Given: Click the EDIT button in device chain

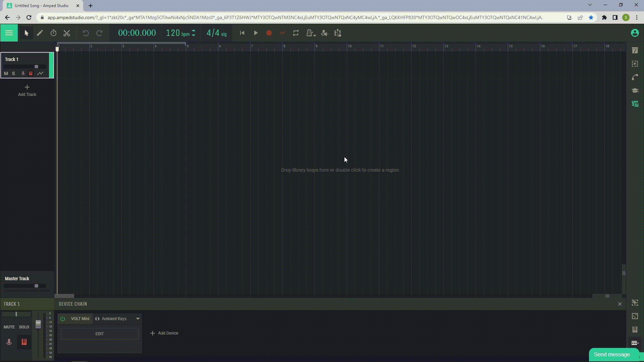Looking at the screenshot, I should pyautogui.click(x=99, y=333).
